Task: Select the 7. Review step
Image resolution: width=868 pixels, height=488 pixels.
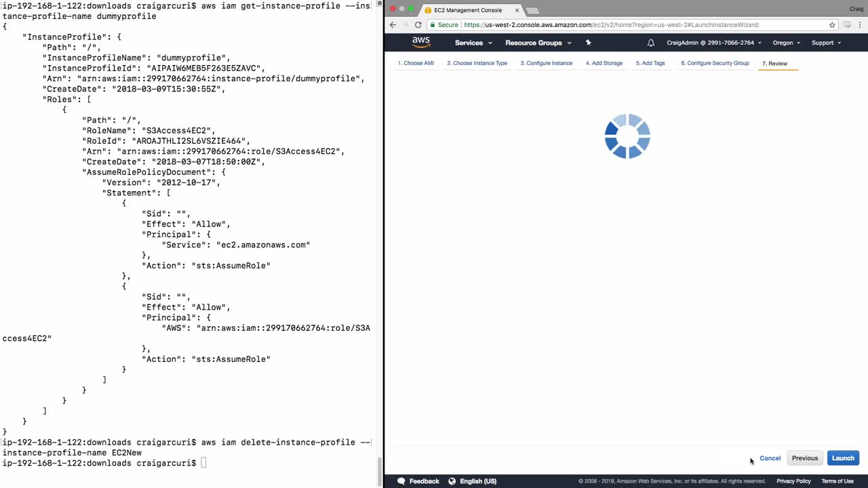Action: (775, 64)
